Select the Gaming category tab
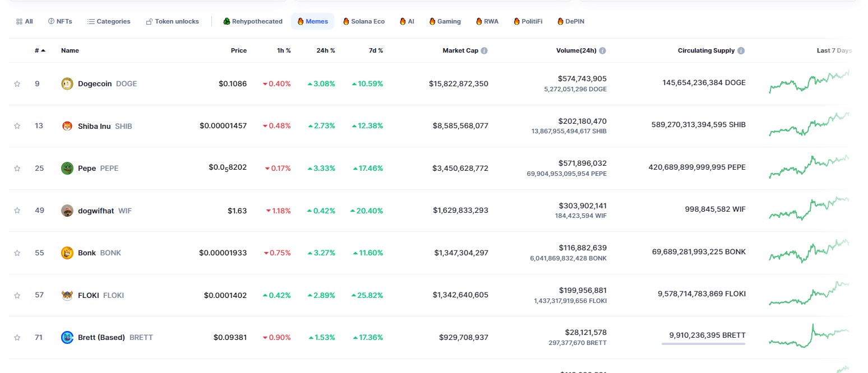 445,21
